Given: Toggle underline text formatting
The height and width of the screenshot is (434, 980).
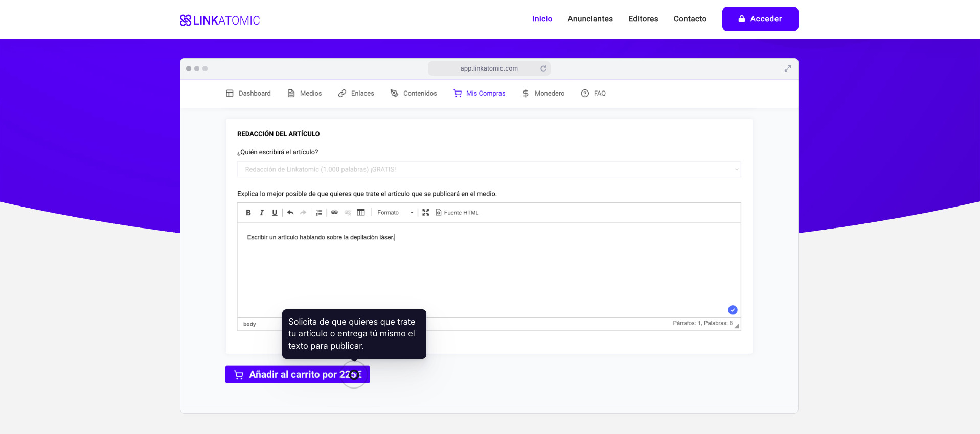Looking at the screenshot, I should pyautogui.click(x=275, y=213).
